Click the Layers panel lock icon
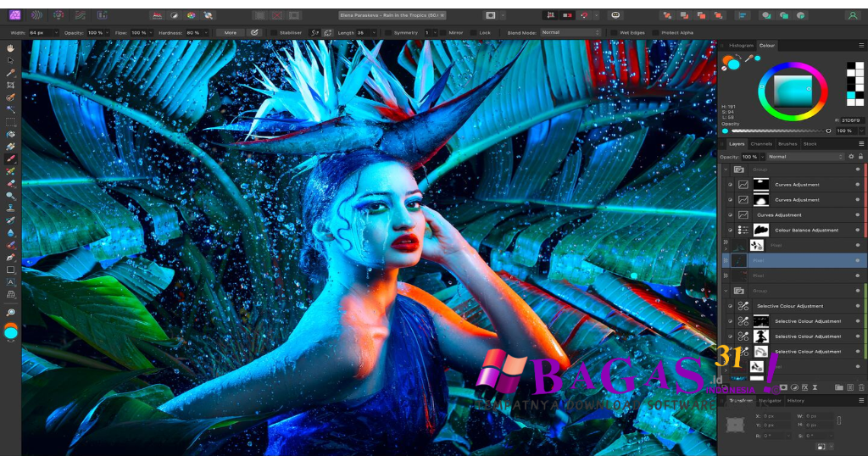Viewport: 868px width, 456px height. coord(860,157)
